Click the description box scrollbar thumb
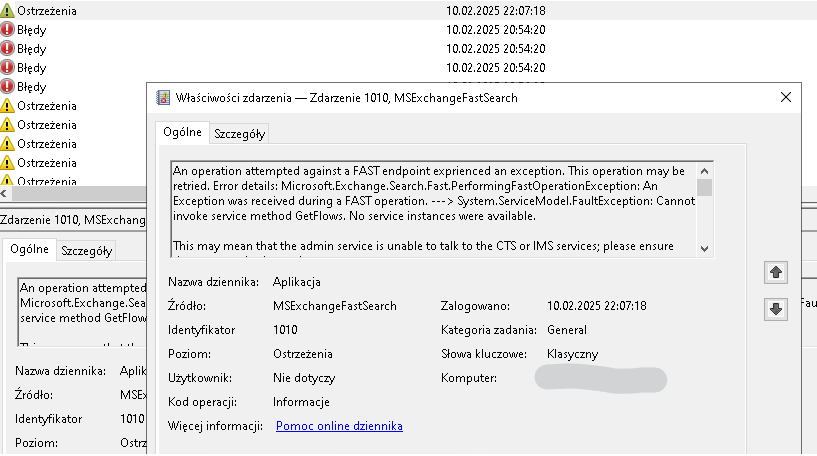 pos(705,187)
